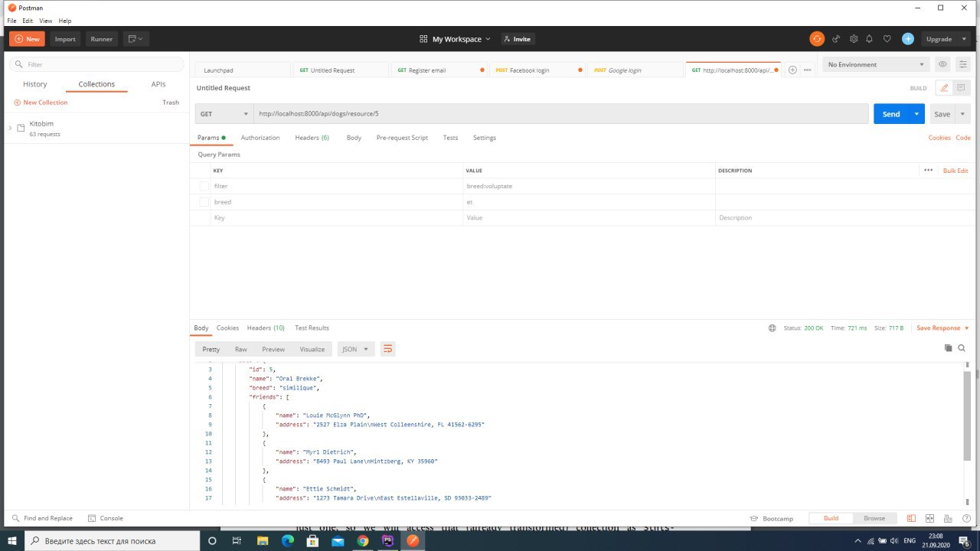Enable the filter query param checkbox

[x=204, y=186]
